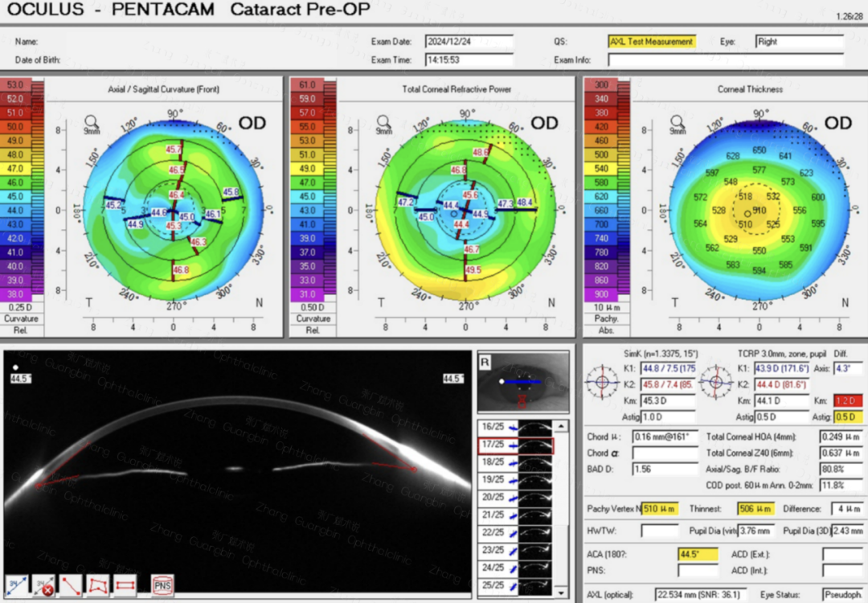Click the 47.0 yellow swatch on curvature scale
This screenshot has height=603, width=868.
(15, 169)
